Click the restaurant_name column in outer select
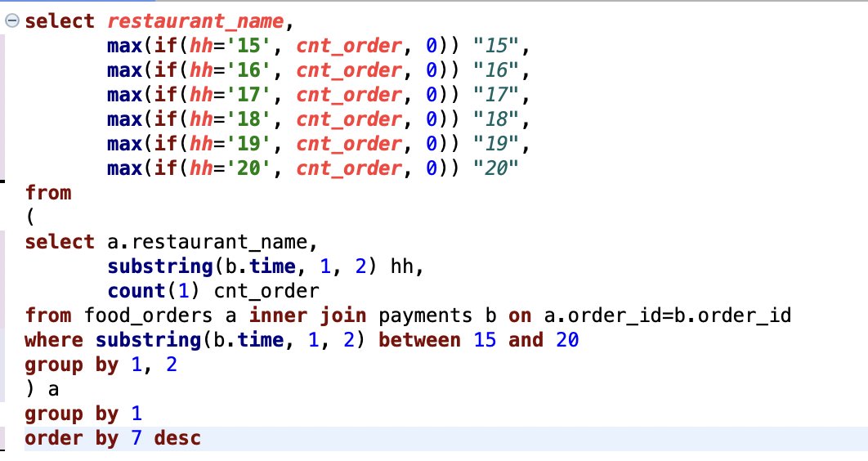 coord(195,21)
